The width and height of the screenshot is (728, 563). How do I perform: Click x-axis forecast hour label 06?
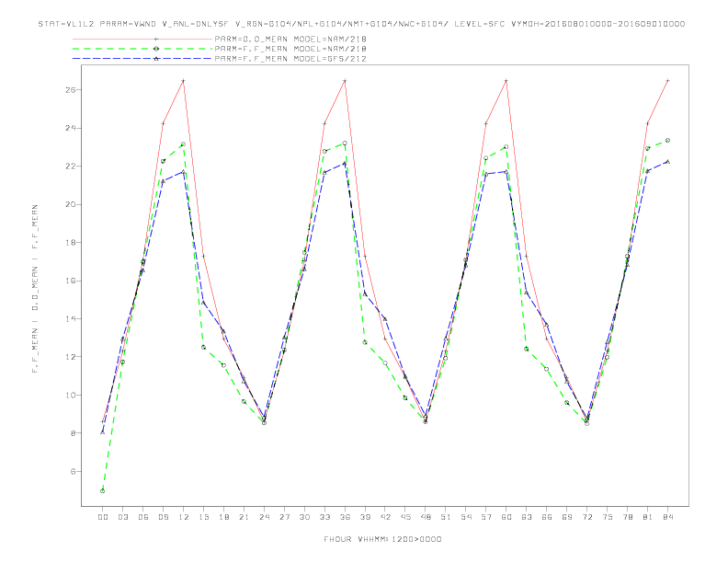click(x=143, y=517)
